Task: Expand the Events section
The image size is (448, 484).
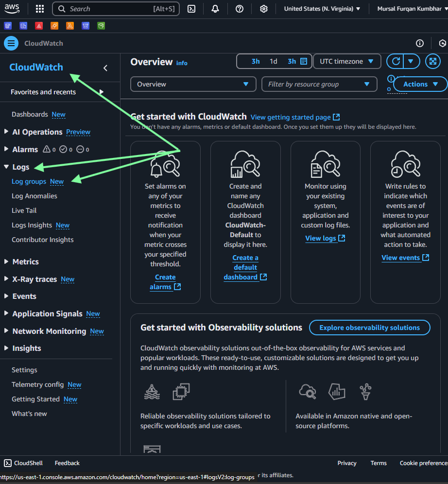Action: click(6, 296)
